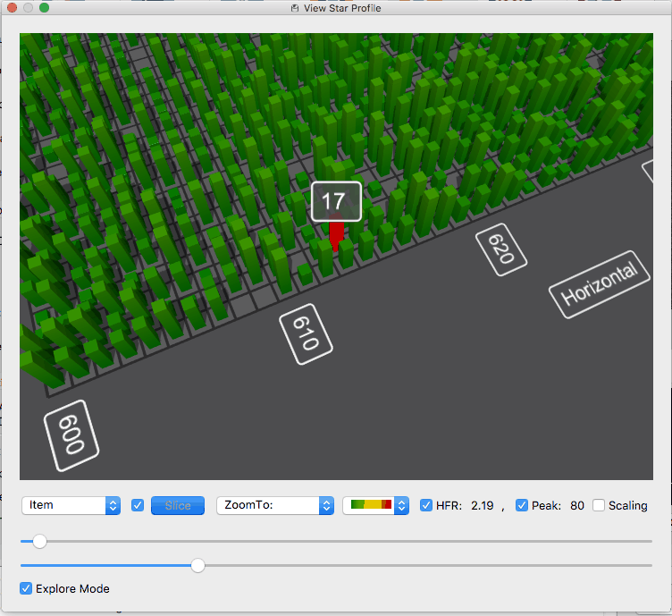Disable the Explore Mode checkbox
This screenshot has width=672, height=616.
[x=27, y=588]
